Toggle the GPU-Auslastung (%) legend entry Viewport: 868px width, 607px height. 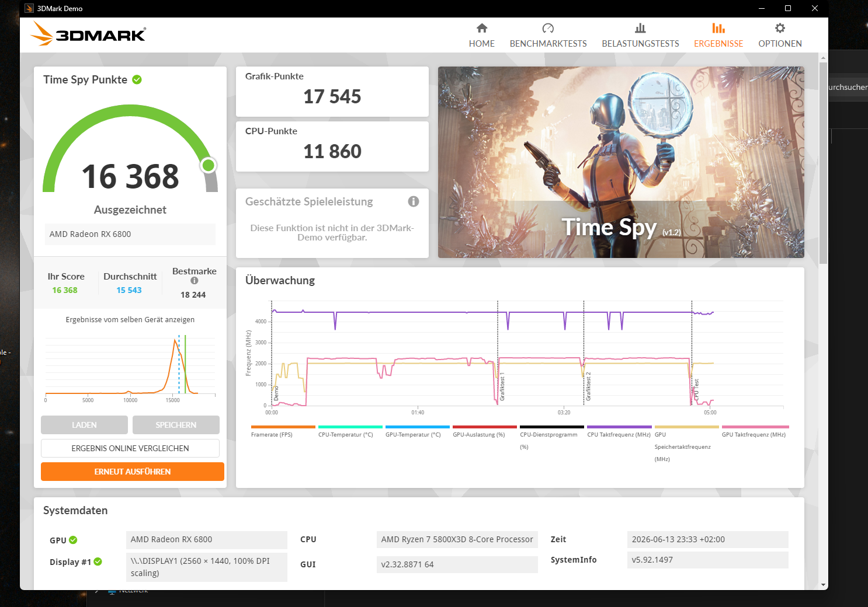point(484,431)
